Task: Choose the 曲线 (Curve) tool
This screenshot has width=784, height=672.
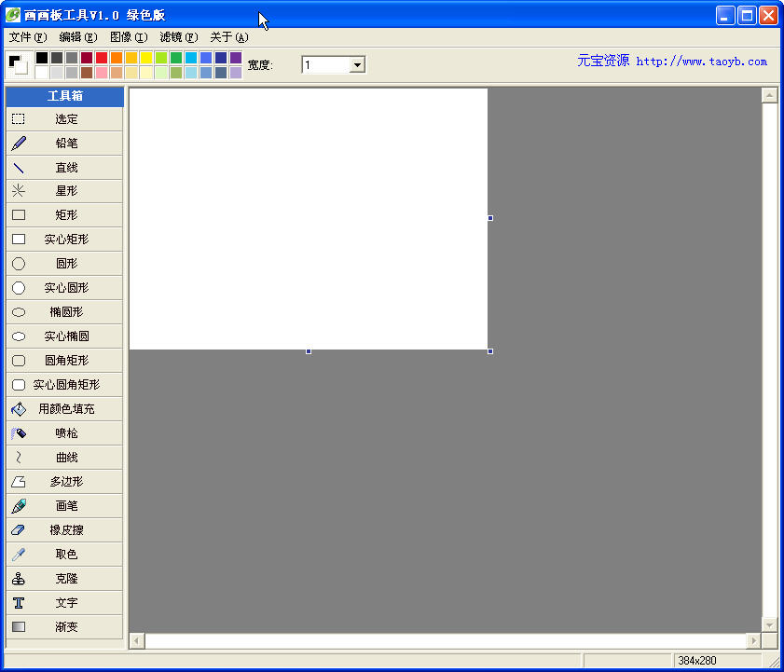Action: pyautogui.click(x=63, y=457)
